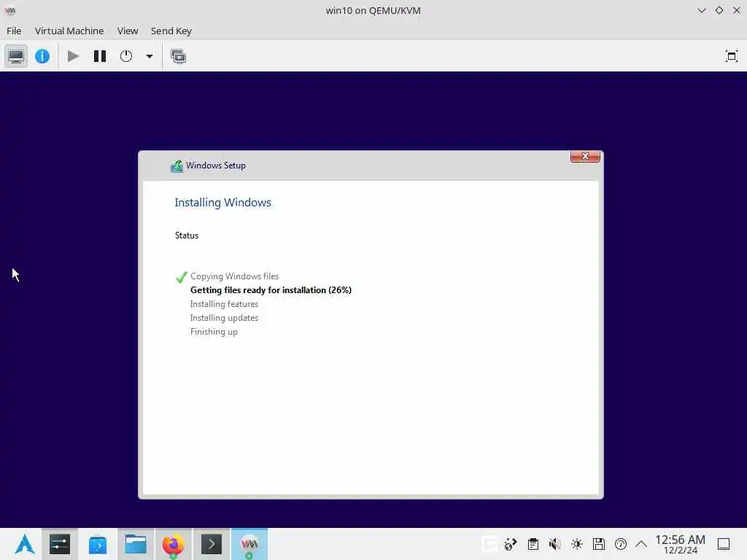
Task: Click Getting files ready for installation text
Action: point(271,290)
